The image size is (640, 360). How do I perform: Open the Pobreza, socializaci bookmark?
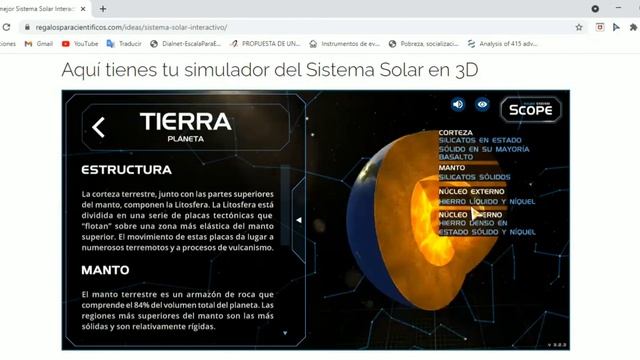(424, 44)
